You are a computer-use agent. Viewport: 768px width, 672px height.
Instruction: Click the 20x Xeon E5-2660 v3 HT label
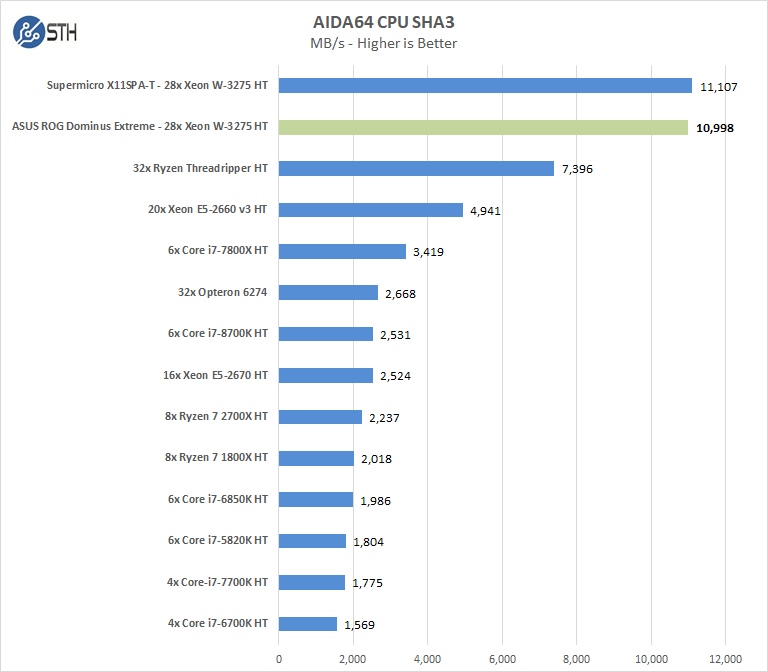pos(208,209)
